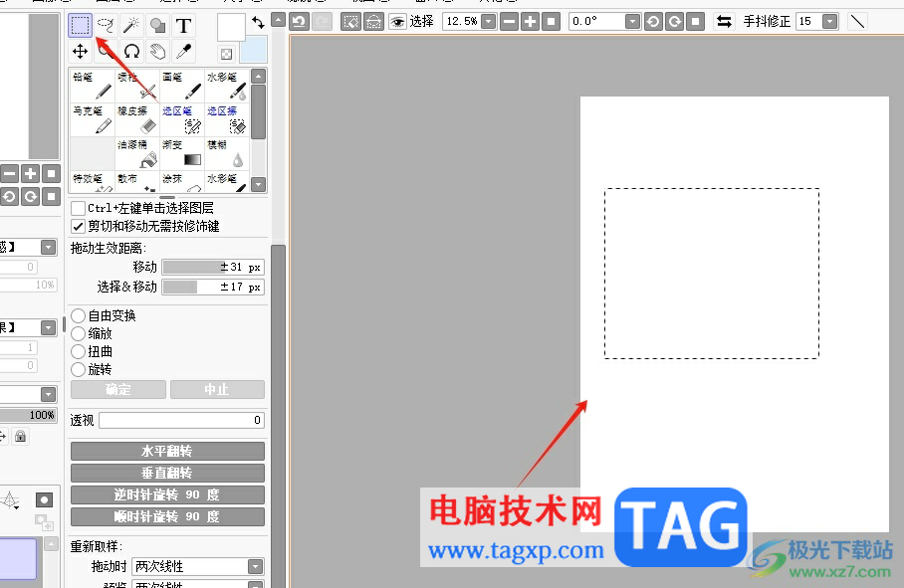904x588 pixels.
Task: Select the move layer tool
Action: pos(80,52)
